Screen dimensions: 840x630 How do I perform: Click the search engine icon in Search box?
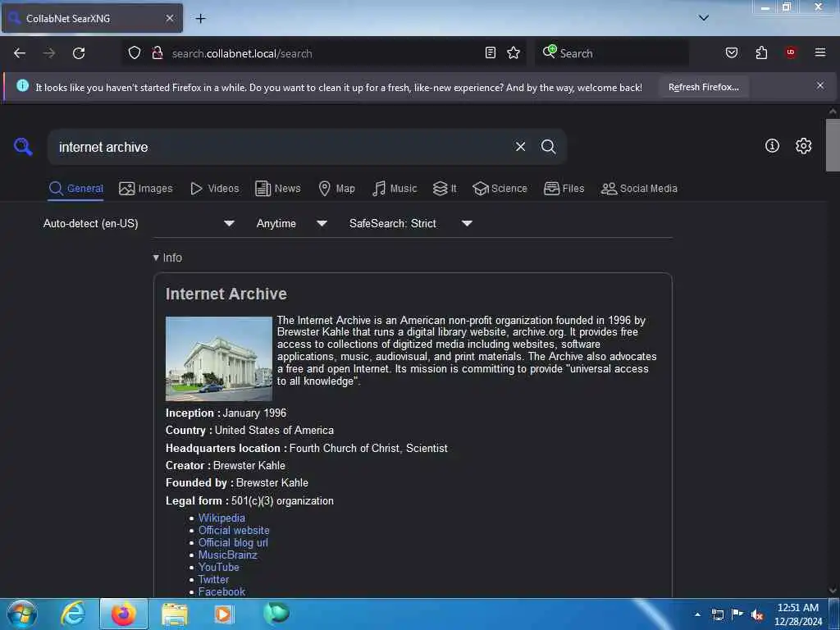pos(550,52)
